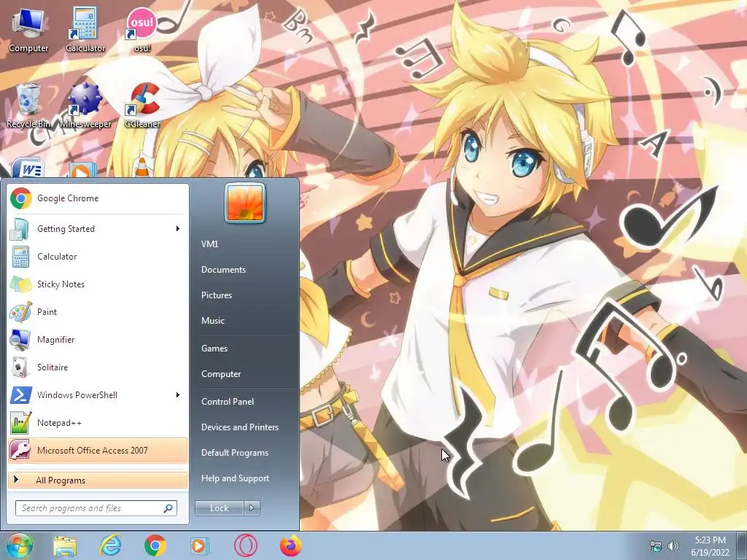The height and width of the screenshot is (560, 747).
Task: Open Control Panel
Action: point(228,402)
